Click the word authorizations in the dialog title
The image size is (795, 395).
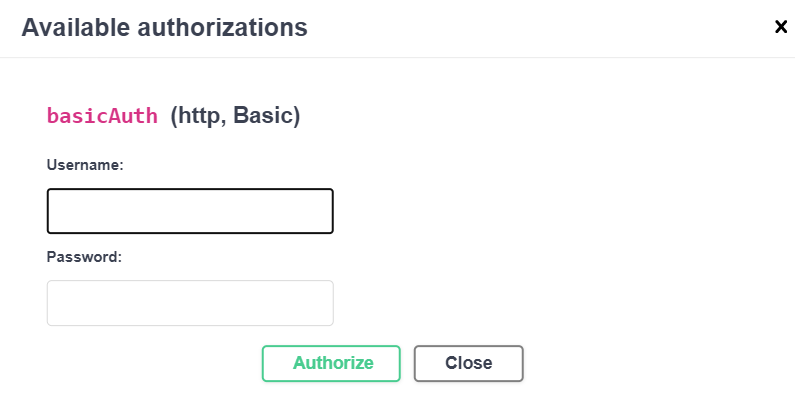223,27
